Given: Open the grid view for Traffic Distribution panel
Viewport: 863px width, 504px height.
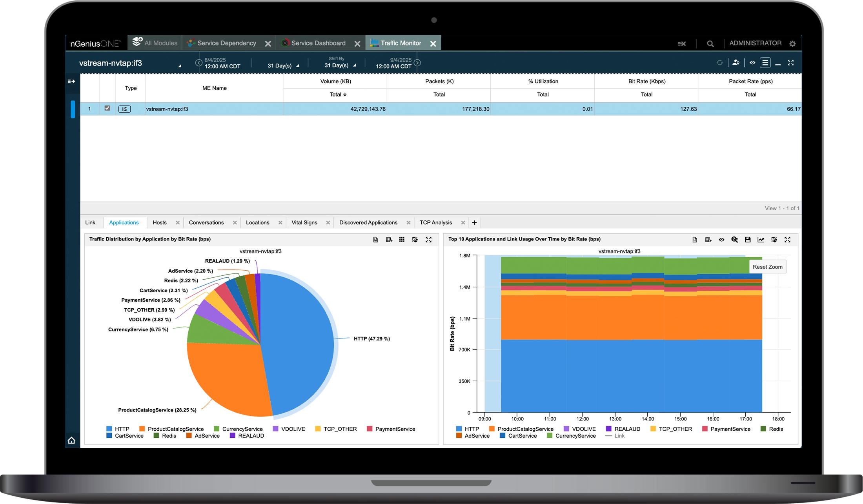Looking at the screenshot, I should coord(402,240).
